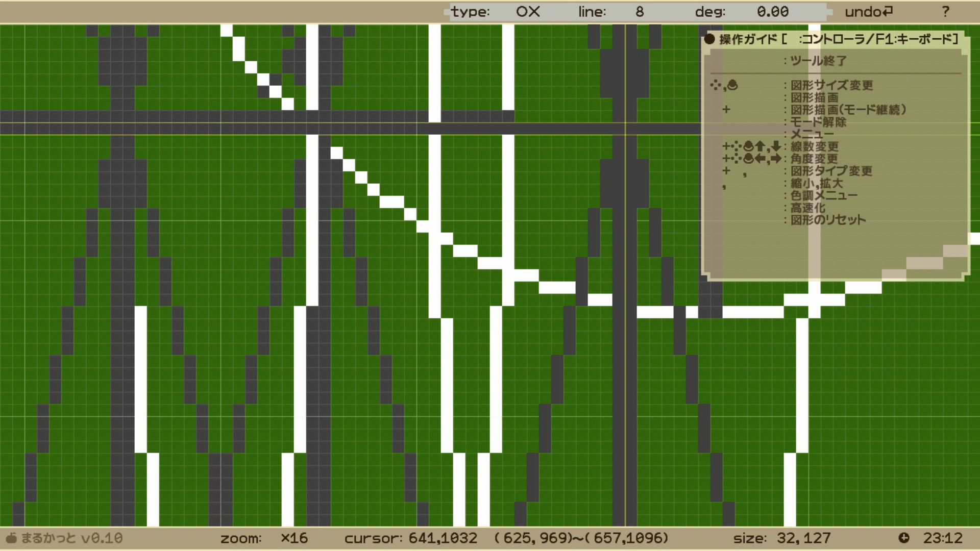This screenshot has width=980, height=551.
Task: Click the size value 32,127
Action: pos(804,538)
